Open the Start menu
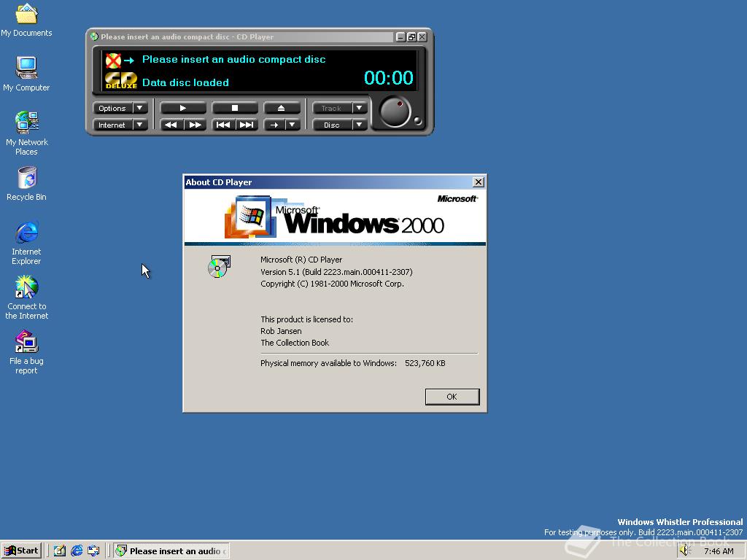 pyautogui.click(x=21, y=551)
